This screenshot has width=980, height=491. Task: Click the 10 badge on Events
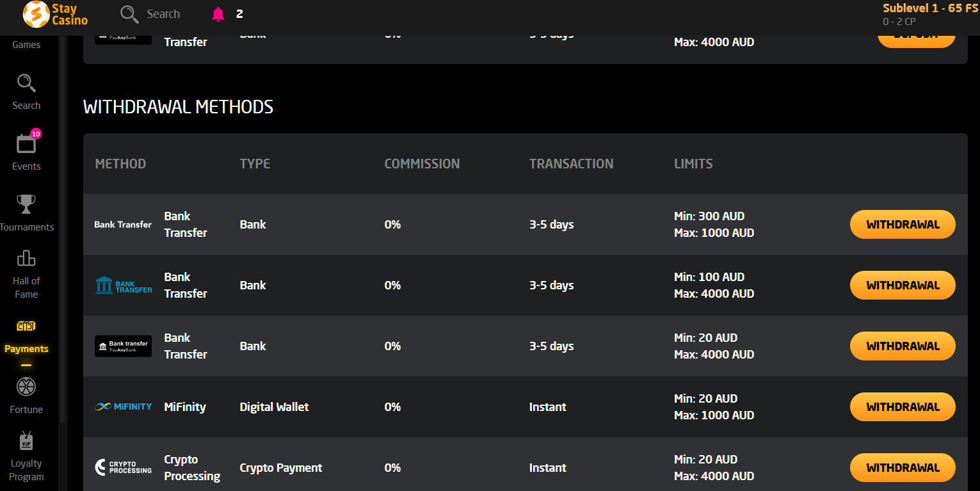pos(36,134)
